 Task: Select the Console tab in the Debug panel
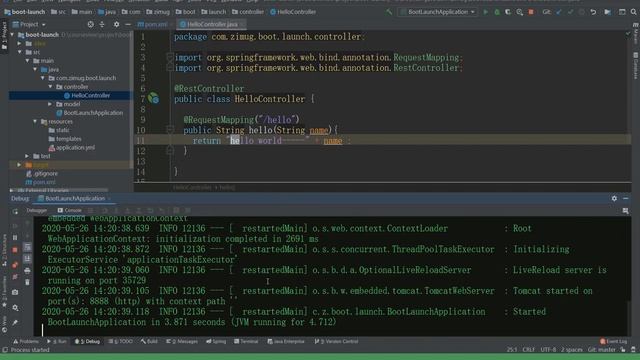(69, 211)
